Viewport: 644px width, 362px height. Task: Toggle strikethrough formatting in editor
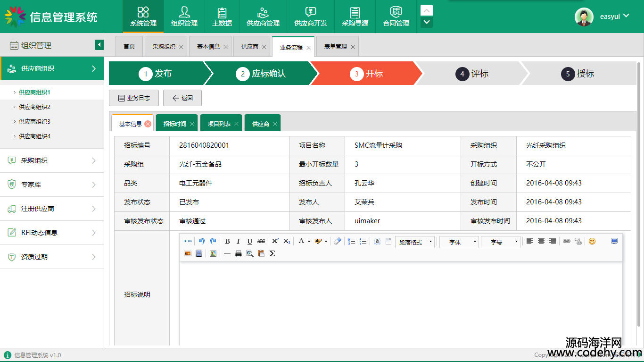coord(261,241)
